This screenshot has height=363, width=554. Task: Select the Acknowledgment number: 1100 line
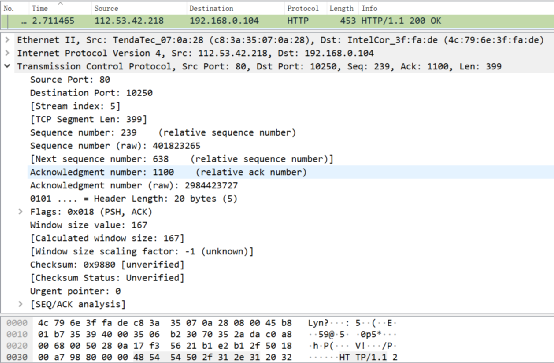(x=168, y=172)
